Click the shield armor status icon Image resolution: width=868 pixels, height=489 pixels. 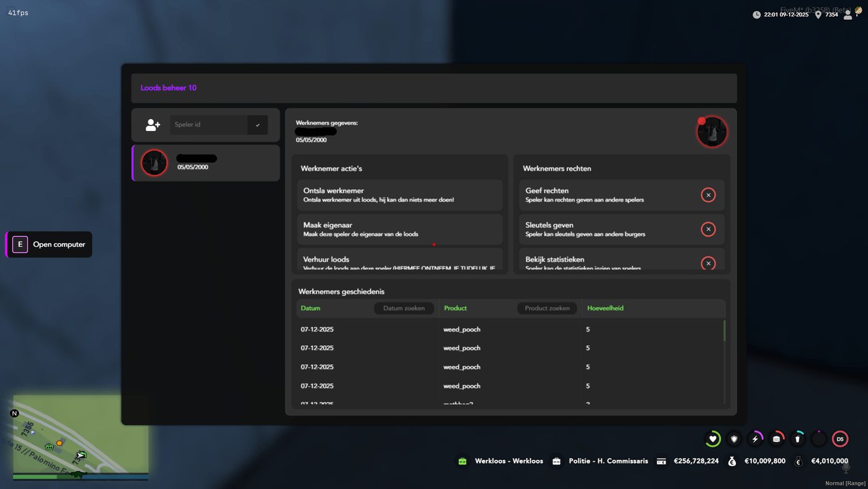pos(734,439)
